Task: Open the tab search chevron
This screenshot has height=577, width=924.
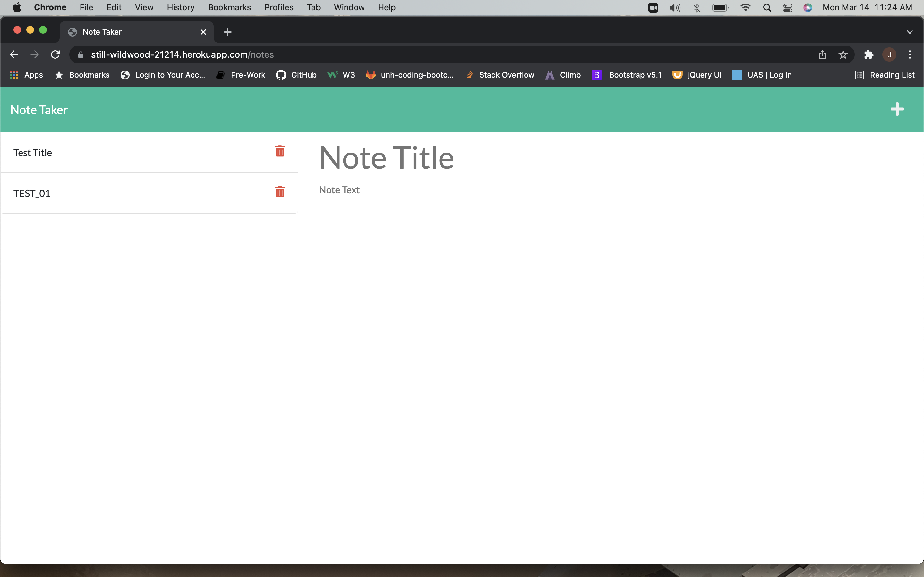Action: [910, 32]
